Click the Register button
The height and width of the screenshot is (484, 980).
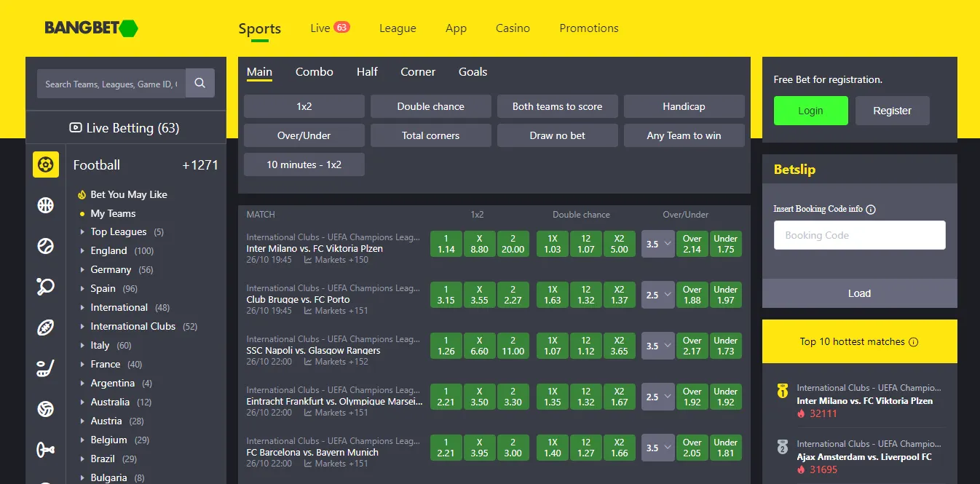[x=892, y=111]
